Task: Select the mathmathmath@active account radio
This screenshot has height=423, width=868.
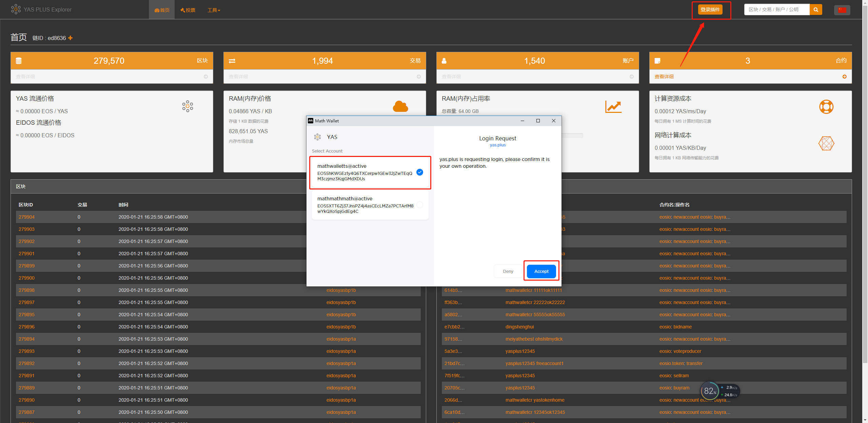Action: pyautogui.click(x=420, y=205)
